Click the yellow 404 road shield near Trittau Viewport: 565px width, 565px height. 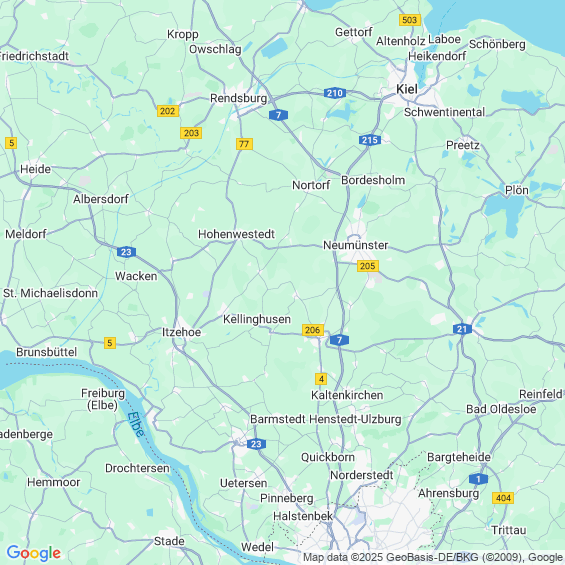pyautogui.click(x=503, y=498)
